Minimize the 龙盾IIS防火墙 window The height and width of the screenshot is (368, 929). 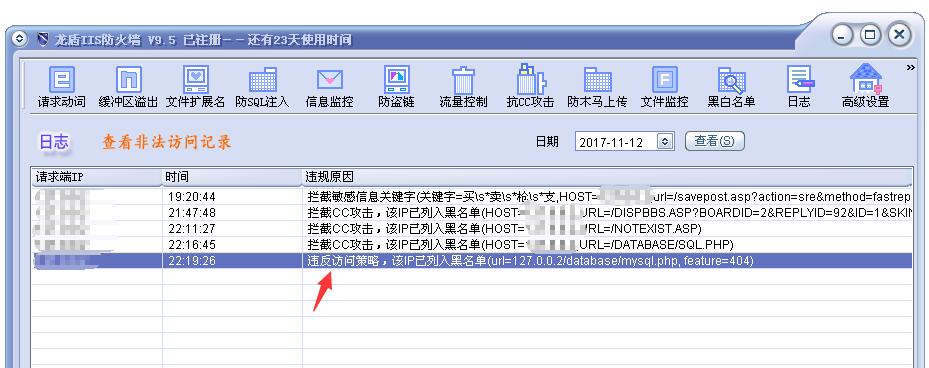842,35
